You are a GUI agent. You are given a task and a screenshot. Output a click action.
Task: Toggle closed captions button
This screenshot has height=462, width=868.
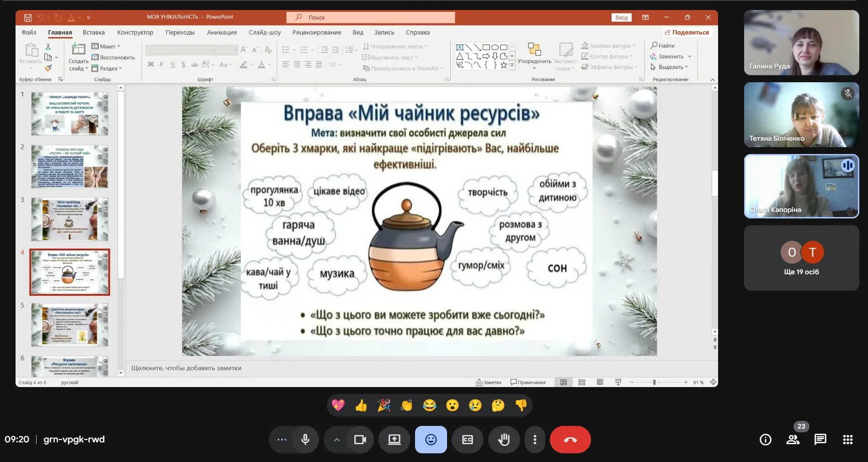[x=467, y=440]
